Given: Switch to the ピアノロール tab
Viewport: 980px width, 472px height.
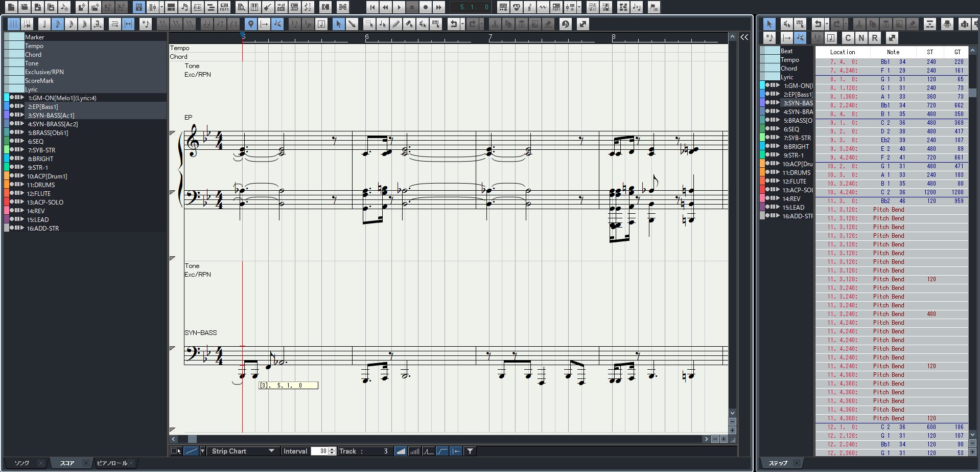Looking at the screenshot, I should (112, 463).
